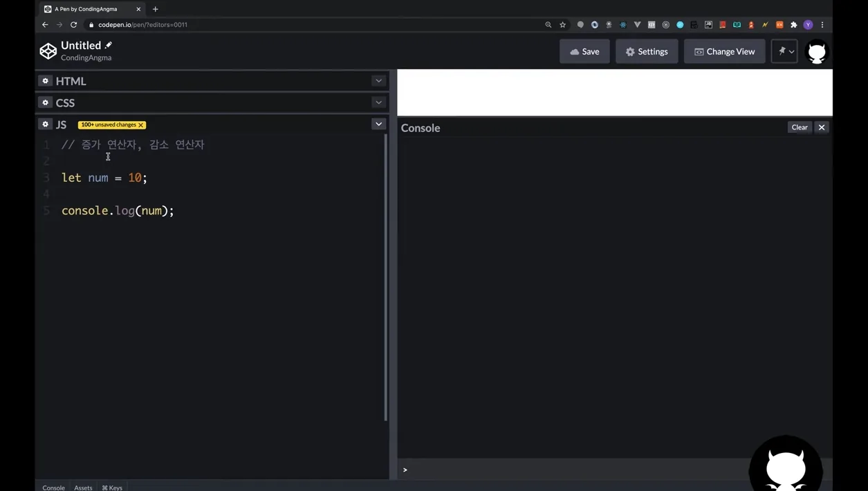
Task: Save the pen with the Save button
Action: (x=584, y=51)
